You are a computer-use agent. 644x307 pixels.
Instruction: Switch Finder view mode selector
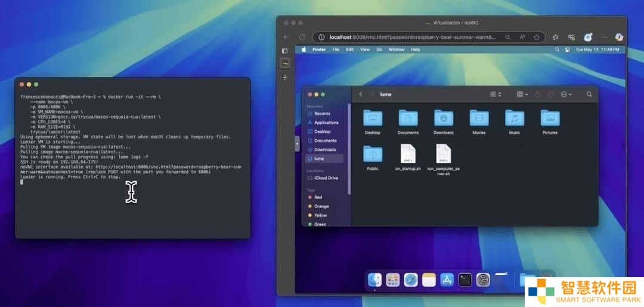[x=496, y=94]
